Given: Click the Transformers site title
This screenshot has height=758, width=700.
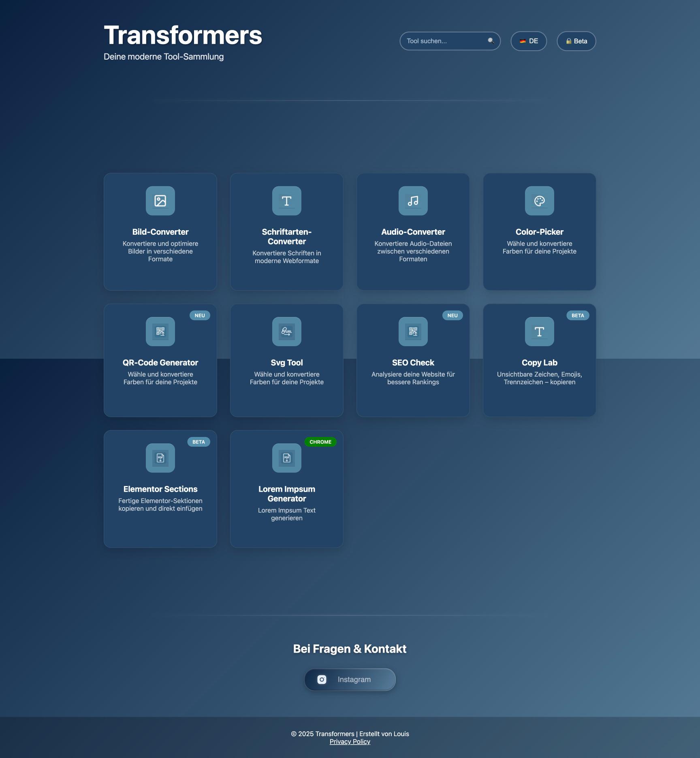Looking at the screenshot, I should (x=183, y=36).
